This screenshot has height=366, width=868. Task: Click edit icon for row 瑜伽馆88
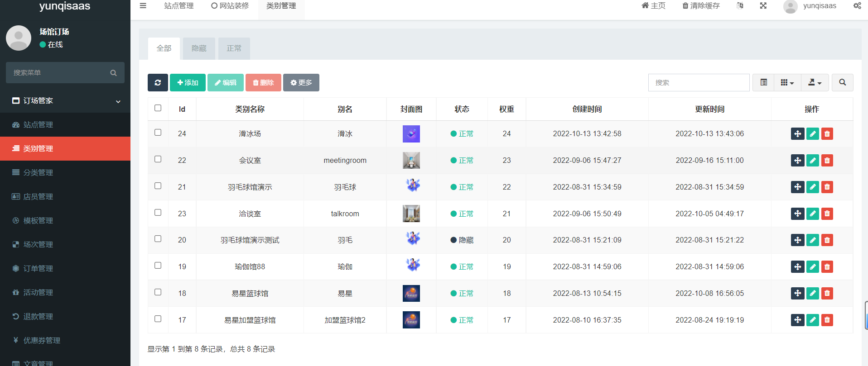(813, 266)
